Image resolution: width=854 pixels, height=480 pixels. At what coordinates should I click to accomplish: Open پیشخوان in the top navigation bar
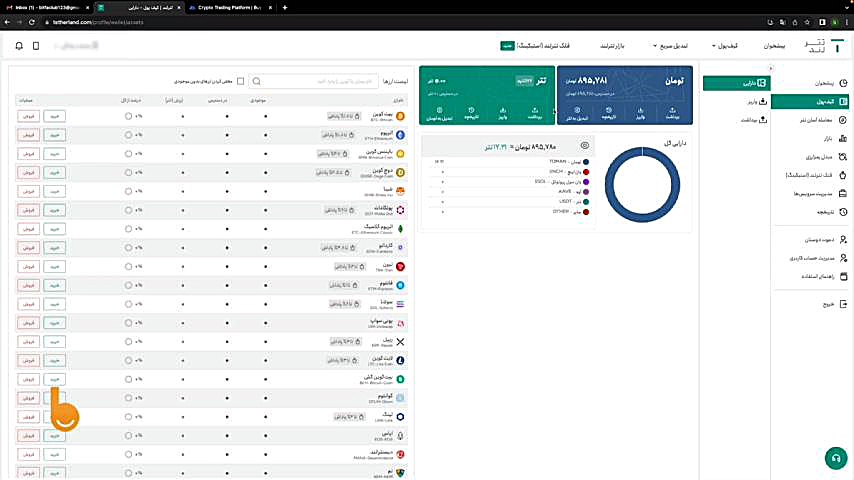(773, 46)
